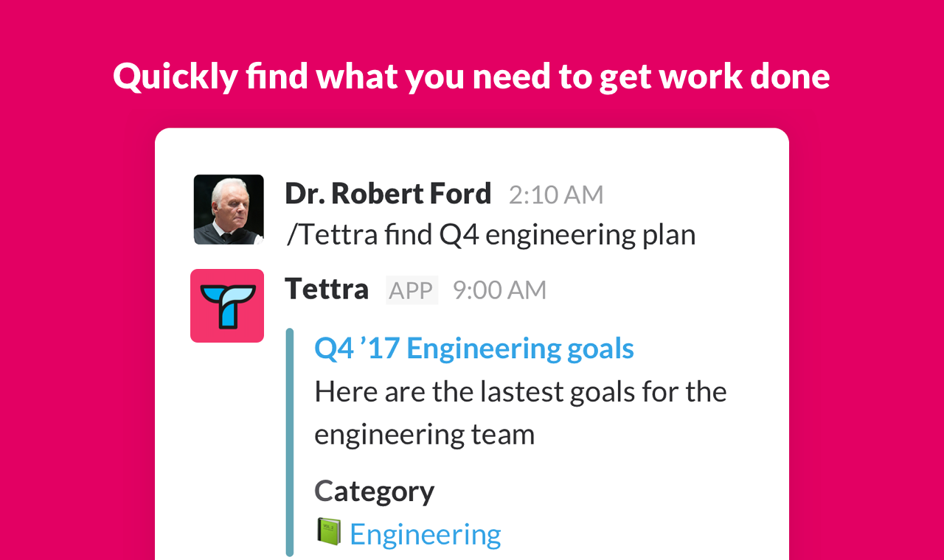Click the Category field heading
The height and width of the screenshot is (560, 944).
click(x=374, y=491)
